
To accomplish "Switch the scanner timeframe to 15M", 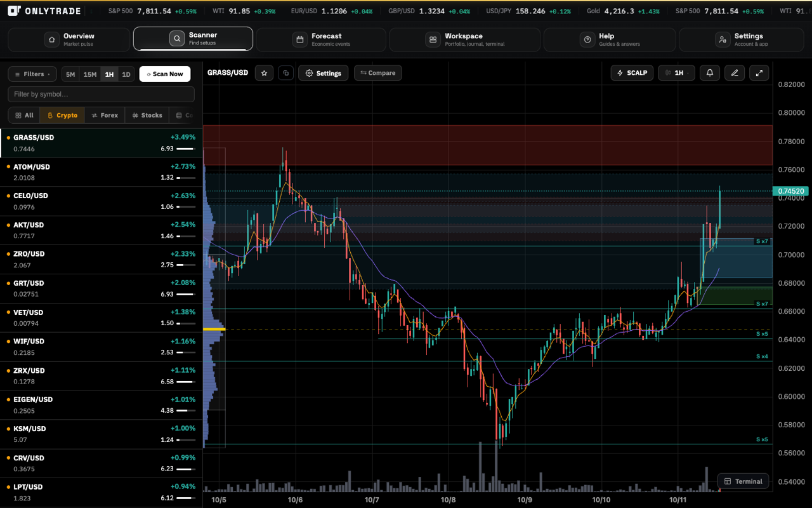I will pyautogui.click(x=90, y=74).
